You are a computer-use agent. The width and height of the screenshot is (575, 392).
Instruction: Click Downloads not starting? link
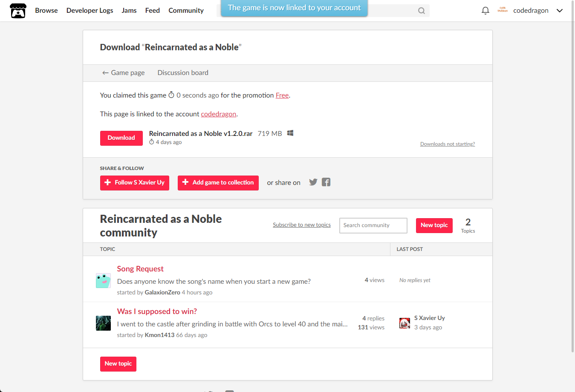pyautogui.click(x=448, y=144)
